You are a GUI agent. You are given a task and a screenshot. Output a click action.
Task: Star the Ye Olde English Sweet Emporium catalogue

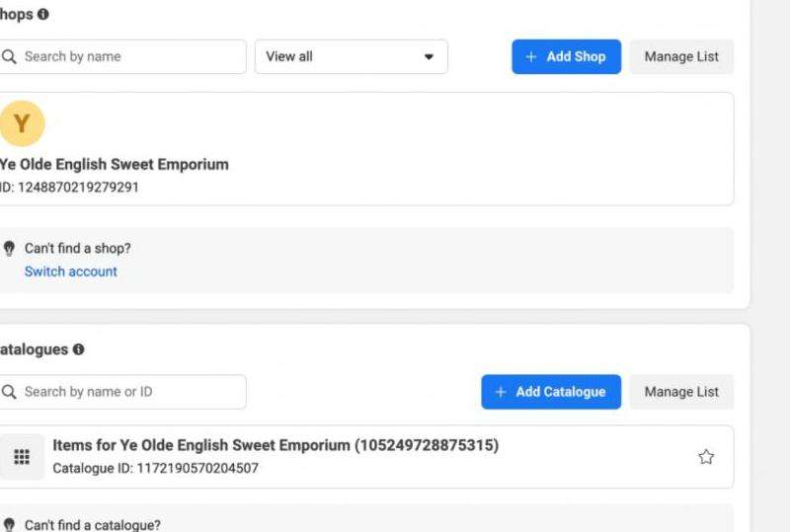706,457
